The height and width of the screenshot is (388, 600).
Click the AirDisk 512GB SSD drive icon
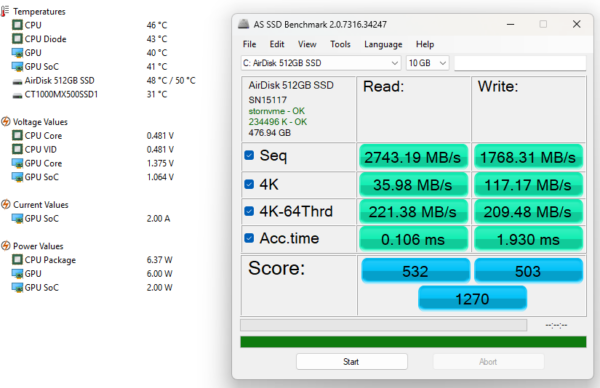(17, 82)
